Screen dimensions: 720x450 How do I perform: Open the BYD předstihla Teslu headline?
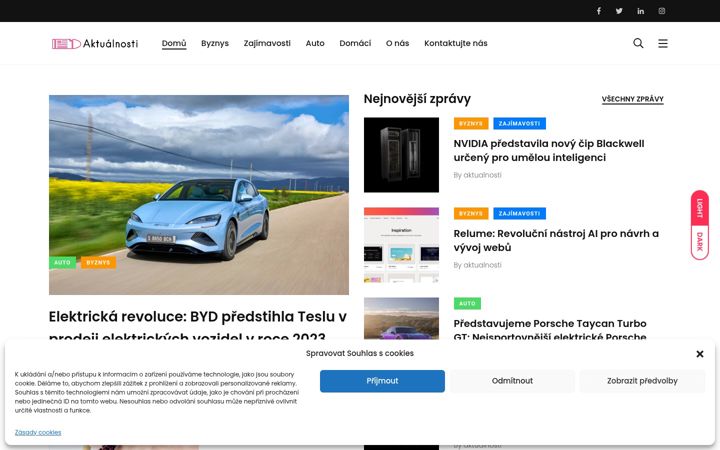point(197,327)
